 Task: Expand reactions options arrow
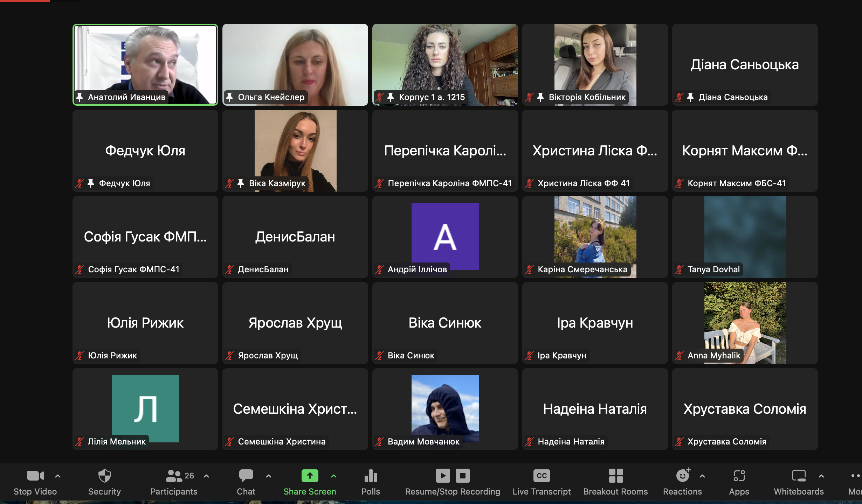coord(702,476)
